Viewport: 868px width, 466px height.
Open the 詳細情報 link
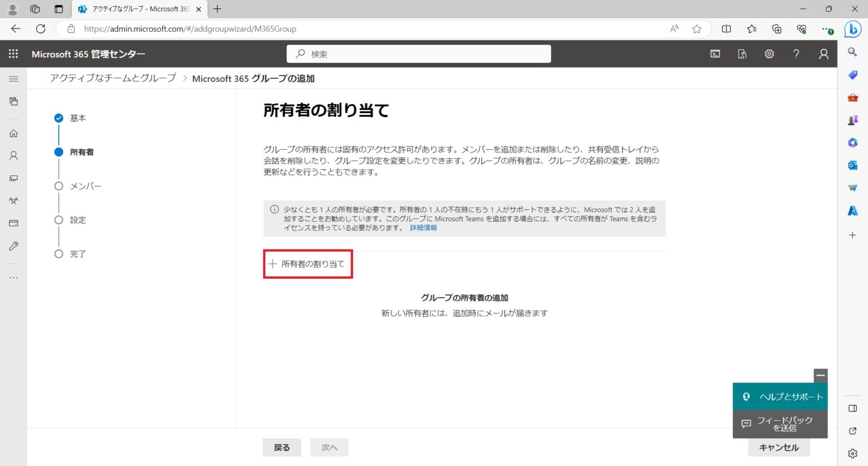(x=423, y=228)
